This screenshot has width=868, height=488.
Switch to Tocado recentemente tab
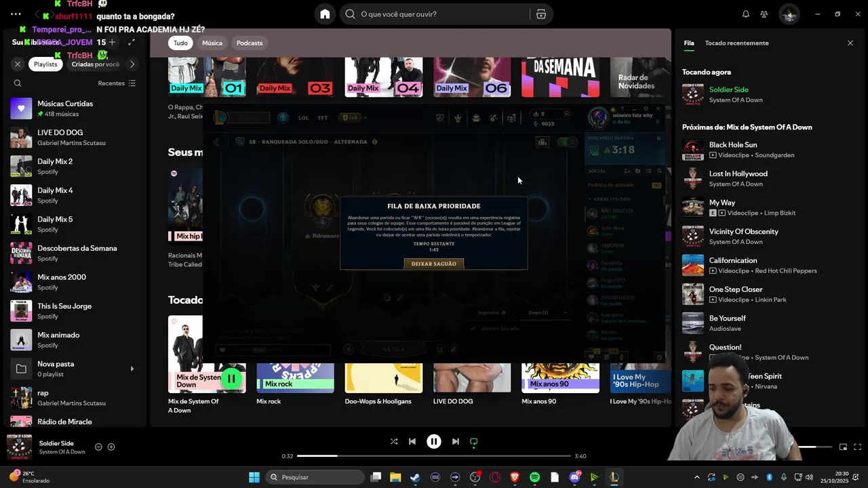coord(736,43)
